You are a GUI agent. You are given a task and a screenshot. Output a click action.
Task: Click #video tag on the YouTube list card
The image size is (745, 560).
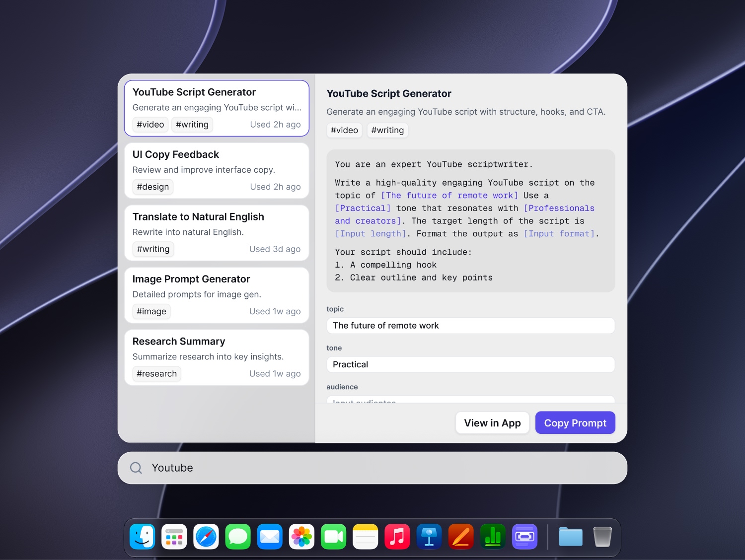(150, 125)
